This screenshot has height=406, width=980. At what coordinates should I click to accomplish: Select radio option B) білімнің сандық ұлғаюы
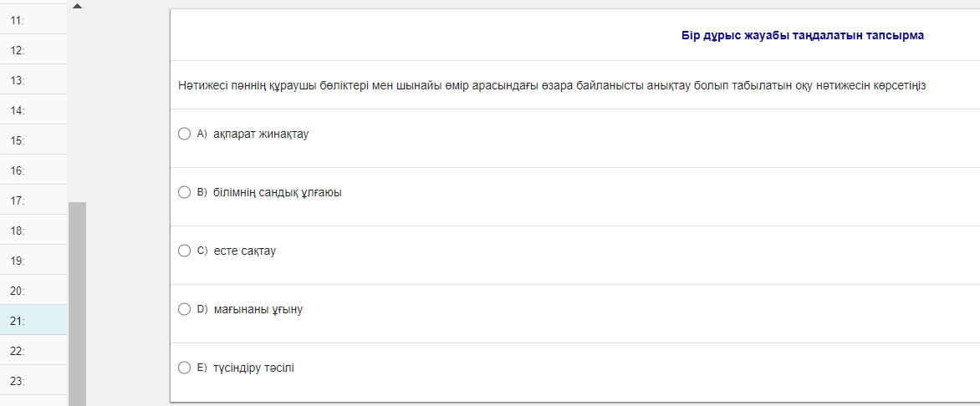click(185, 192)
